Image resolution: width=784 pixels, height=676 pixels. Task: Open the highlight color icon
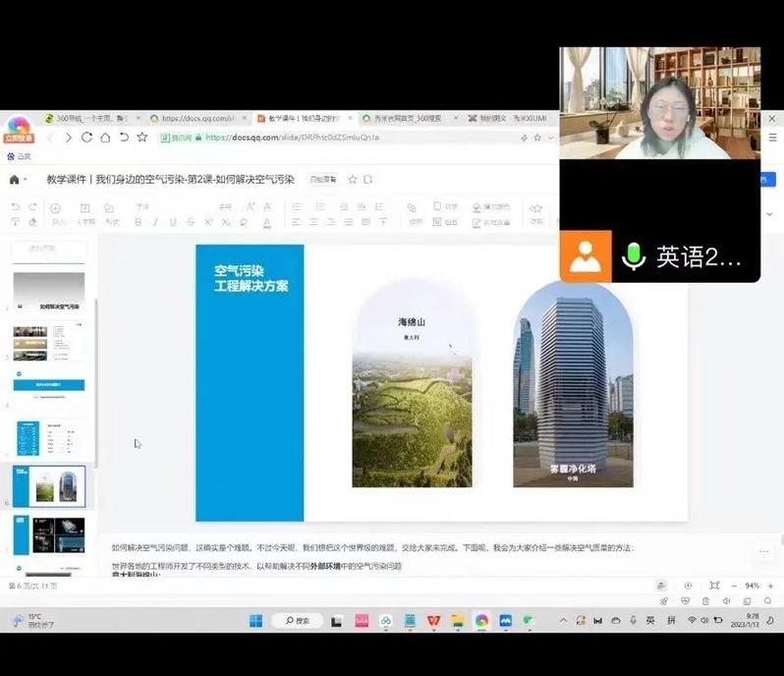[x=244, y=222]
